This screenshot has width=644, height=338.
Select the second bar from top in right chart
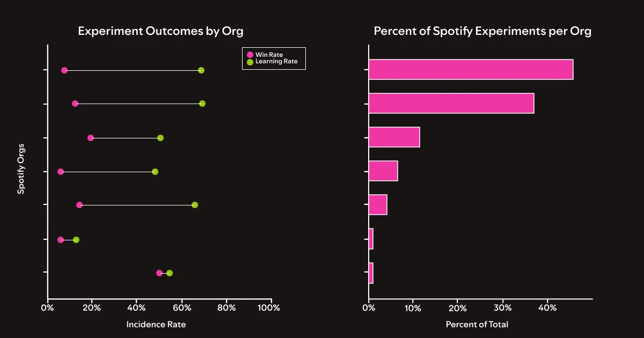(451, 103)
